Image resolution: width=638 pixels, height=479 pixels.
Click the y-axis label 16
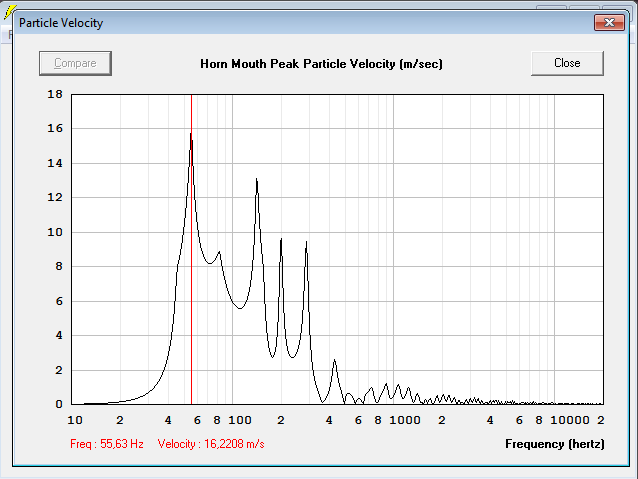[x=55, y=129]
